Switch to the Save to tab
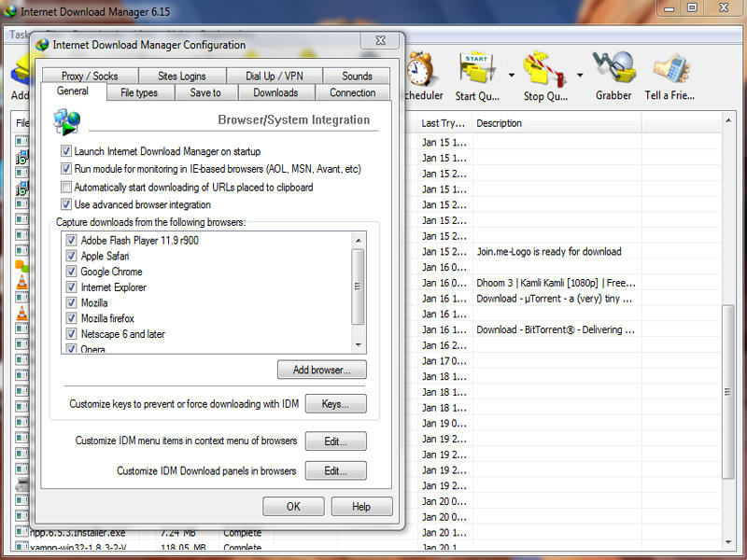Screen dimensions: 747x560 tap(205, 92)
